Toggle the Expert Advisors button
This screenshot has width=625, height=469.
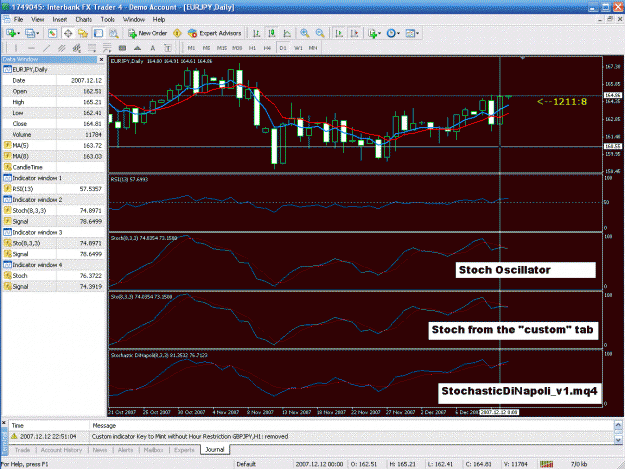click(214, 33)
